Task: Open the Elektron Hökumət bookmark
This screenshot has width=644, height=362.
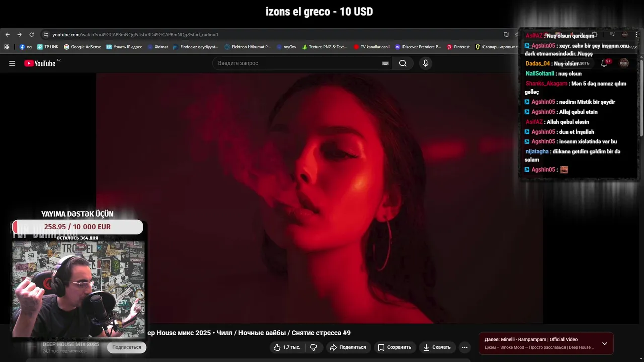Action: 248,47
